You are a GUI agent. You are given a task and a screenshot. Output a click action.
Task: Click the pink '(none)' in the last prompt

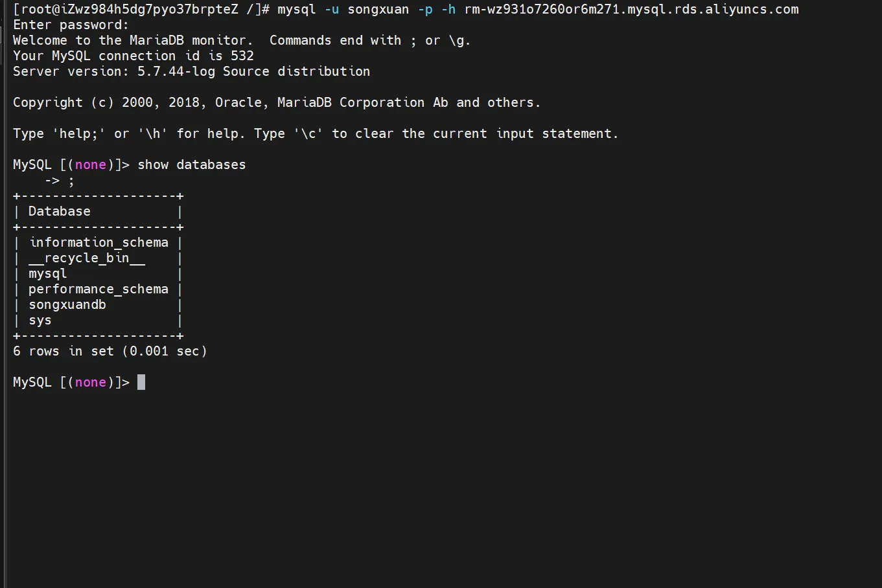click(x=90, y=382)
